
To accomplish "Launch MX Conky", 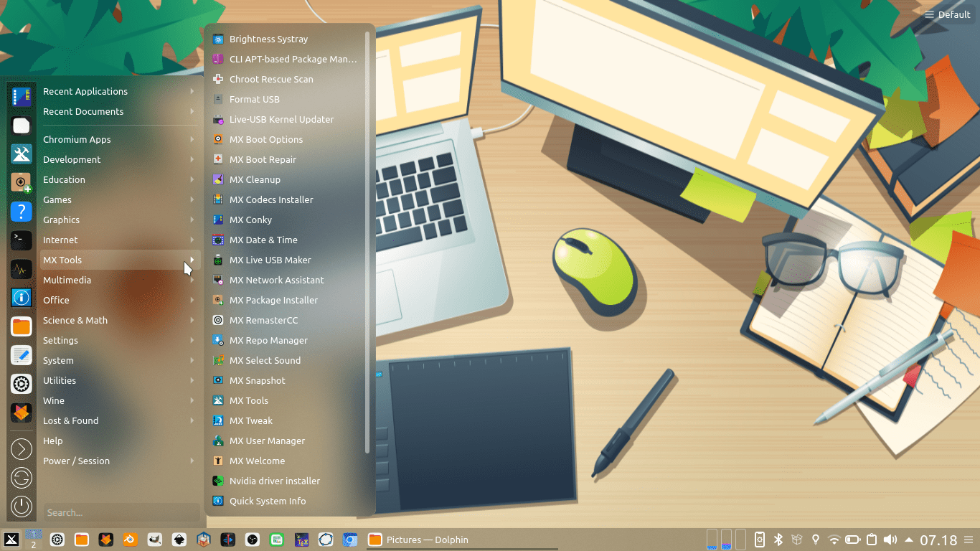I will (287, 220).
